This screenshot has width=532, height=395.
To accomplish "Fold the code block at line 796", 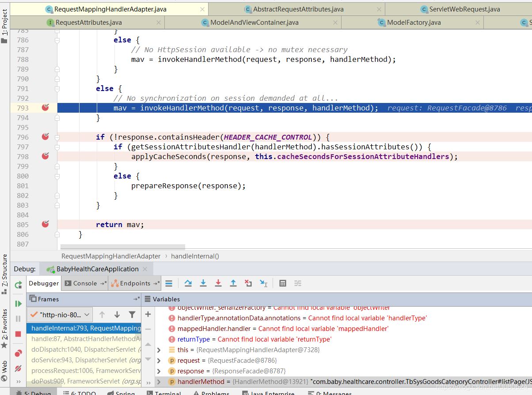I will (x=57, y=137).
